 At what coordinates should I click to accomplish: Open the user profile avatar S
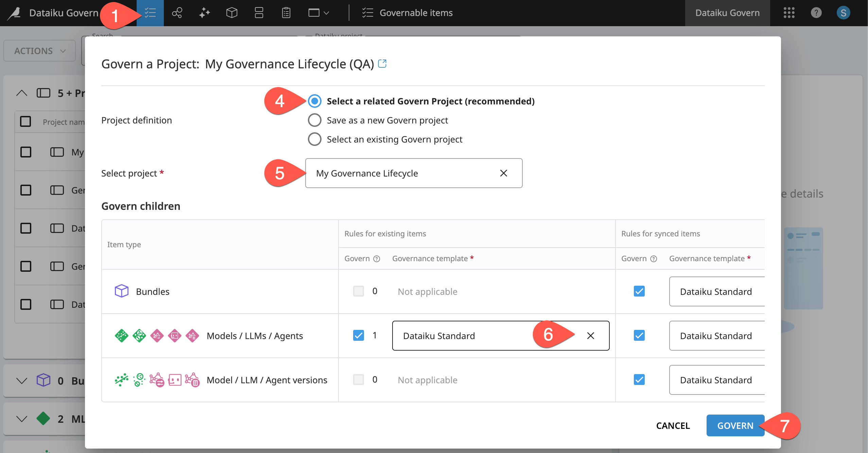pyautogui.click(x=843, y=13)
